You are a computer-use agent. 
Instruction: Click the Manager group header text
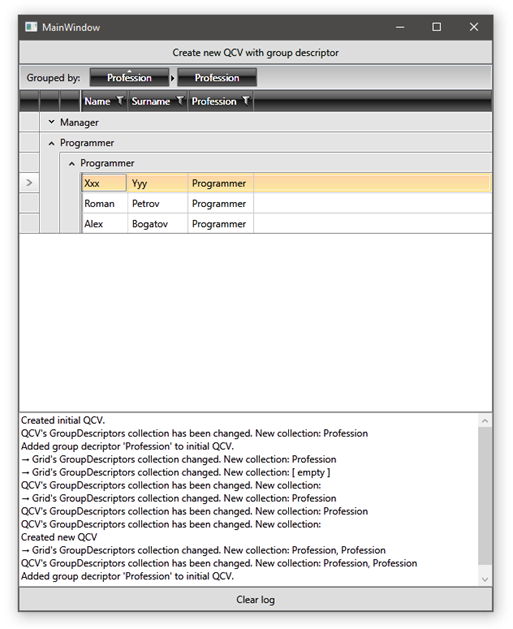click(x=79, y=122)
